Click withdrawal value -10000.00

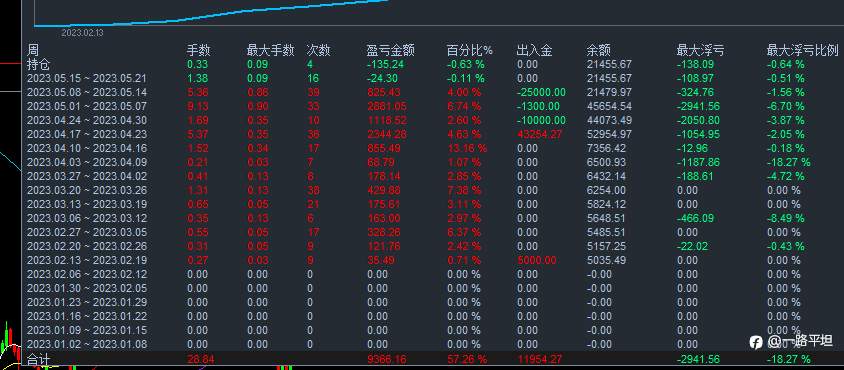541,121
